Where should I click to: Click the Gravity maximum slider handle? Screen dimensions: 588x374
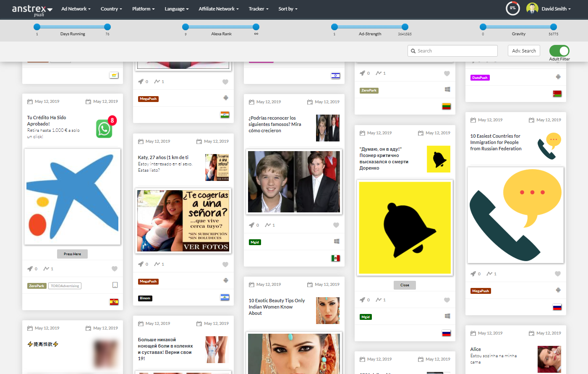point(554,27)
